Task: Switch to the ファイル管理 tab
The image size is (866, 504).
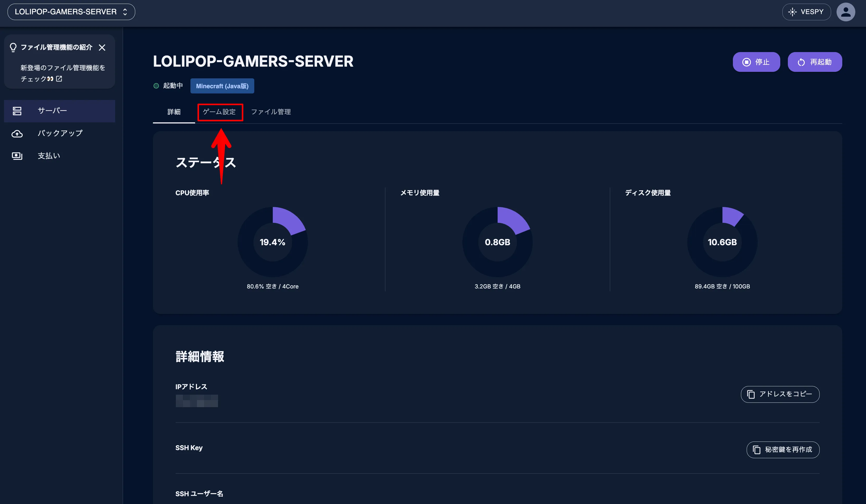Action: (x=271, y=112)
